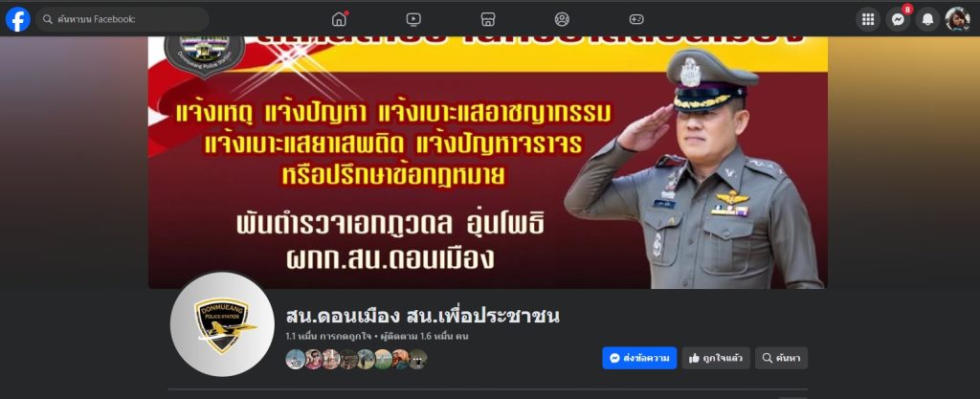Open first friend avatar who likes page
980x399 pixels.
(295, 359)
